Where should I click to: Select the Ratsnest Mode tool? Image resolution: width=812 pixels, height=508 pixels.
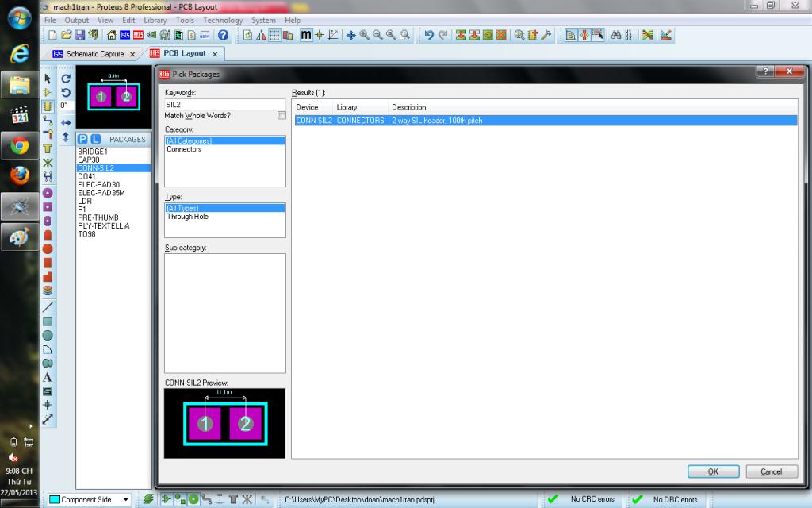[x=48, y=163]
